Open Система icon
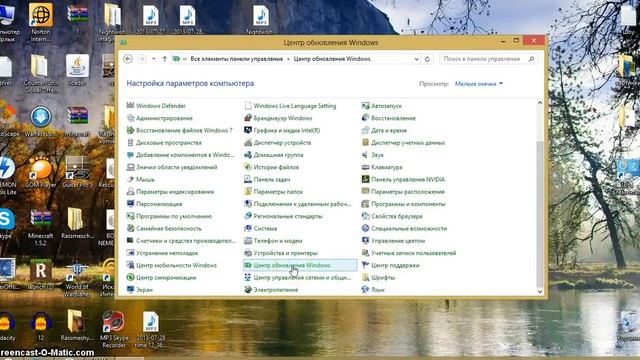Screen dimensions: 640x360 248,228
